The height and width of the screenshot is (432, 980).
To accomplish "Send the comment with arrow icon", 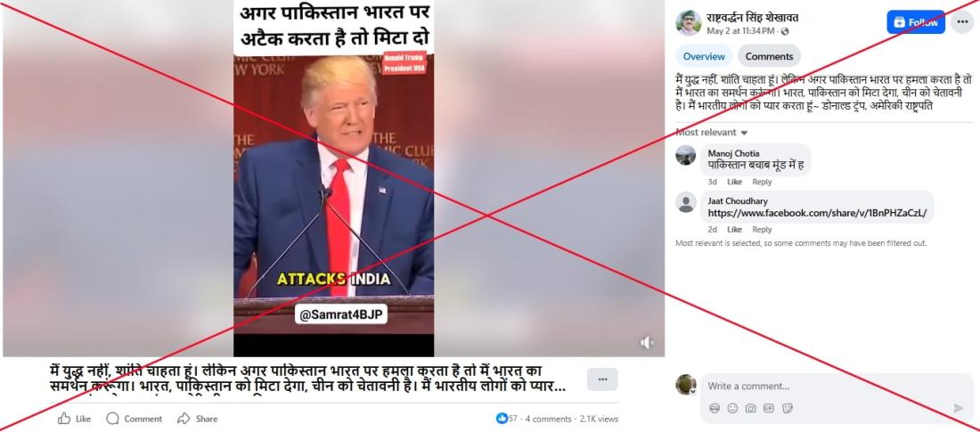I will pyautogui.click(x=958, y=408).
